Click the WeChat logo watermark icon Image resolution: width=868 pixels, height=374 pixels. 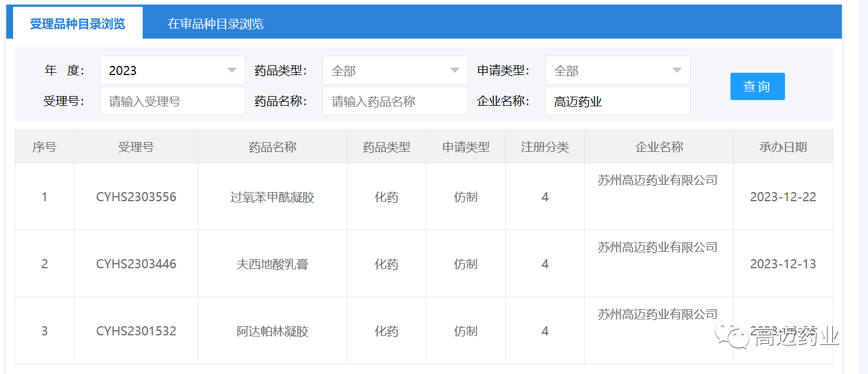click(x=731, y=336)
